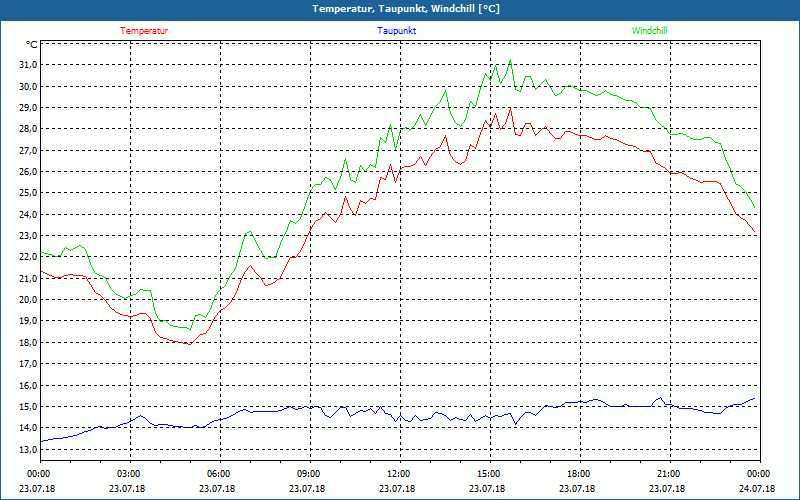
Task: Click the 30,0 y-axis value
Action: [28, 86]
